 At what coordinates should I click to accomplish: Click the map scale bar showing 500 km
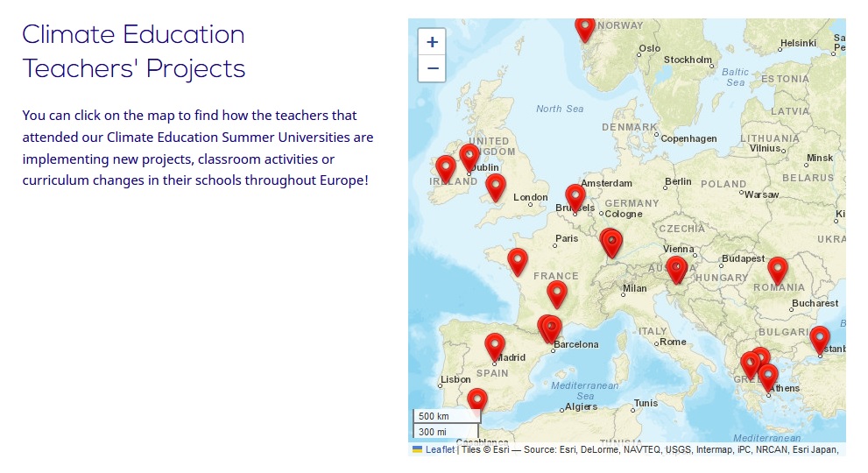(x=445, y=416)
